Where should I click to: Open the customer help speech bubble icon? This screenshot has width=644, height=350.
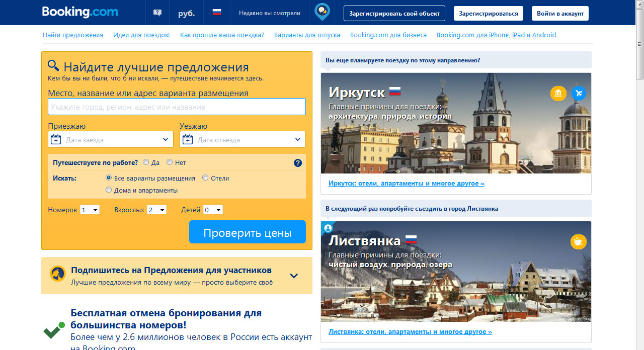point(157,13)
